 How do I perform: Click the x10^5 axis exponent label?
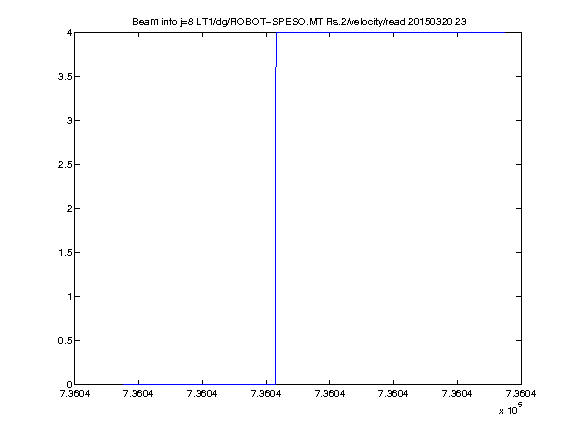tap(511, 408)
